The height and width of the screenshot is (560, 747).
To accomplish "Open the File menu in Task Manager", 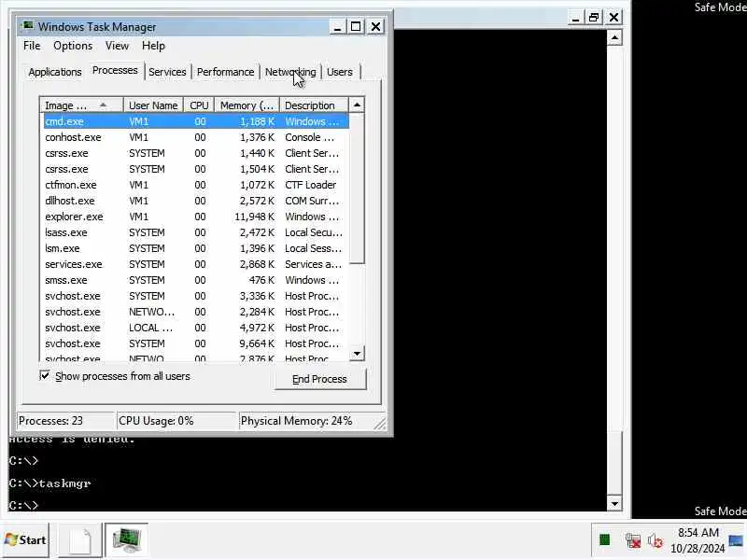I will 32,46.
